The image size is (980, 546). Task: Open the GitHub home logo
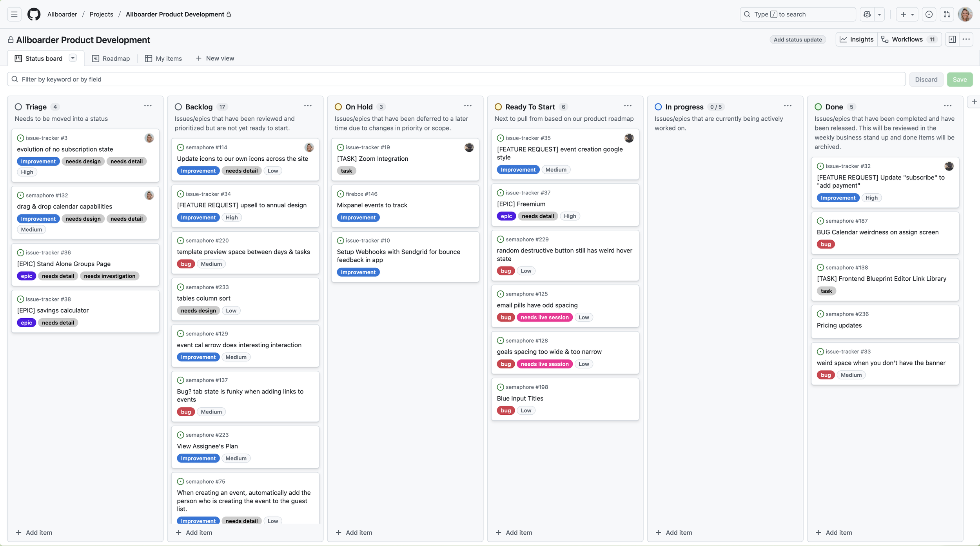(34, 15)
